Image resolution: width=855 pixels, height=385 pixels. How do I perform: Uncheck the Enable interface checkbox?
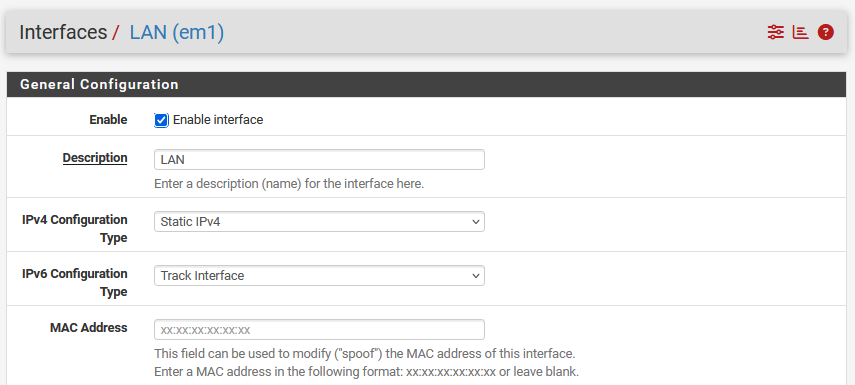pos(161,120)
